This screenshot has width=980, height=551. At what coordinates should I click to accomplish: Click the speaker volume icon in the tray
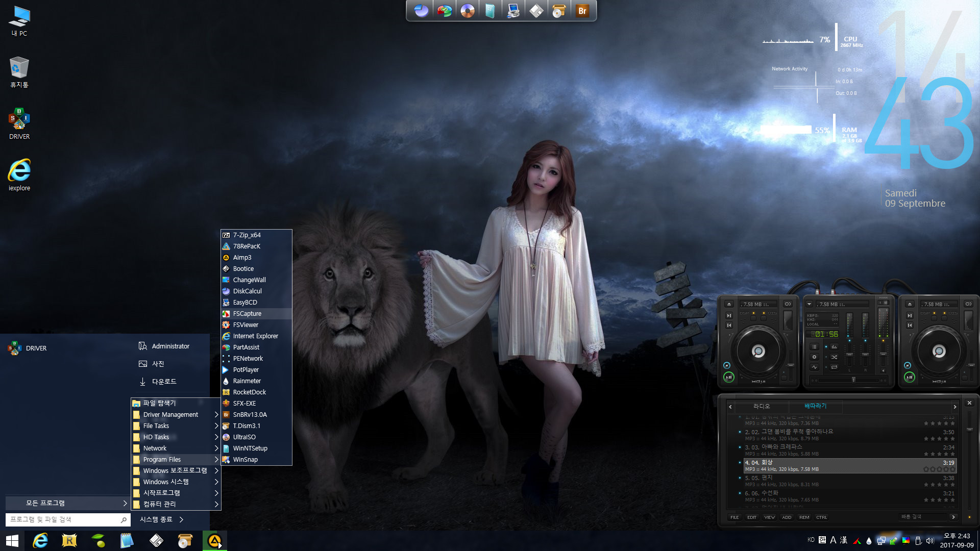point(930,541)
